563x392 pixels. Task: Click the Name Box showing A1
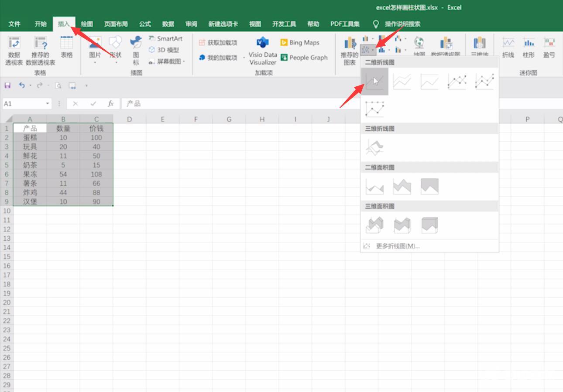click(23, 104)
